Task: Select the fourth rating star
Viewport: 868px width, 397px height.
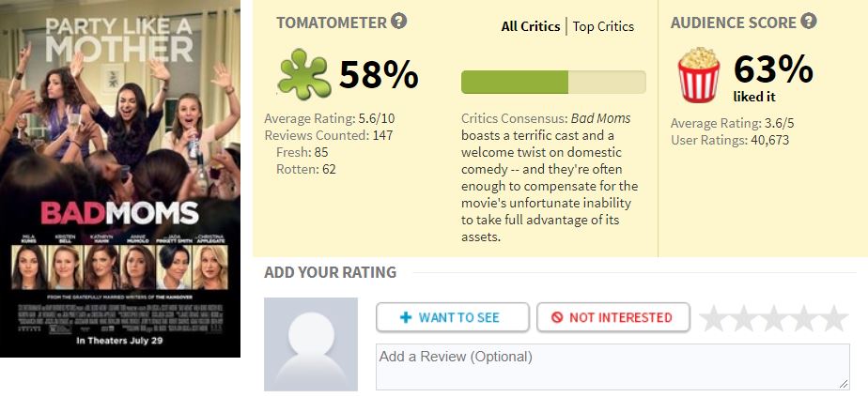Action: [x=804, y=318]
